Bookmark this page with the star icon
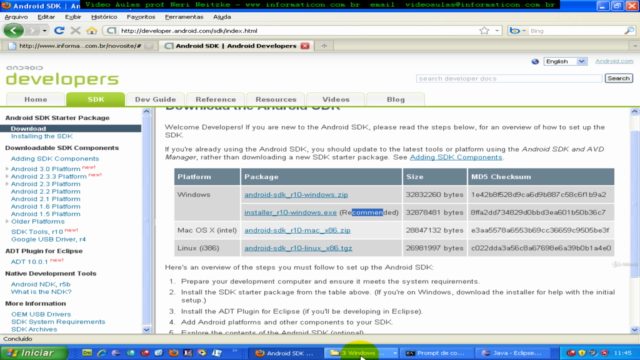This screenshot has width=640, height=360. click(484, 31)
